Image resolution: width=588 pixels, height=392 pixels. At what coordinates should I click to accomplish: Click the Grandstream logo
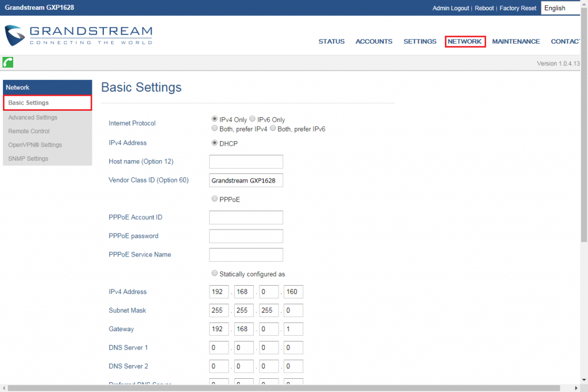pos(79,36)
